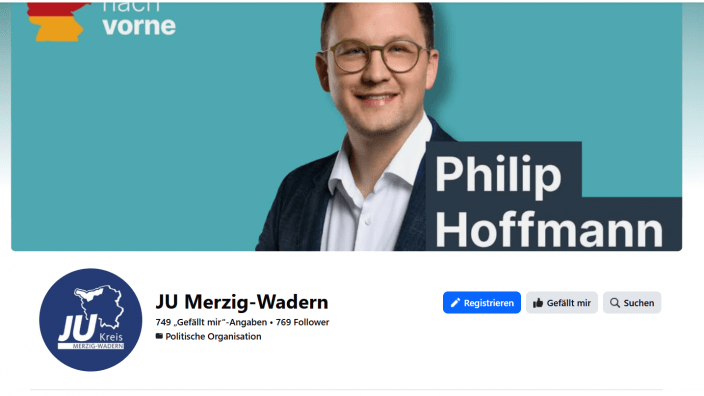Click the blue Registrieren button
This screenshot has width=704, height=396.
[x=482, y=303]
